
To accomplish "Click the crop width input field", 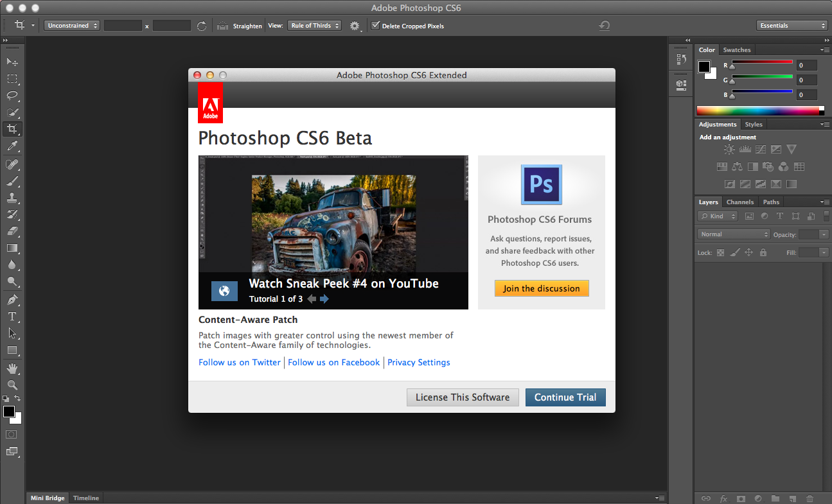I will click(123, 26).
